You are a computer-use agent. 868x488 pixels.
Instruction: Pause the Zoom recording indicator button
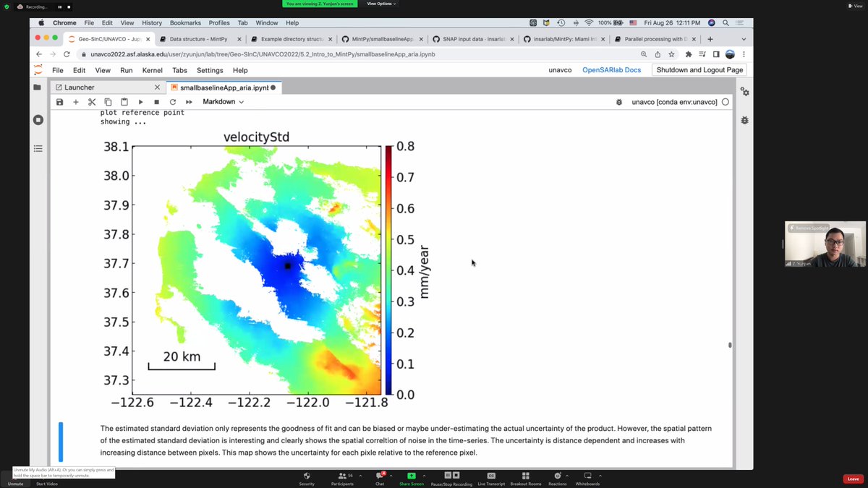click(60, 7)
